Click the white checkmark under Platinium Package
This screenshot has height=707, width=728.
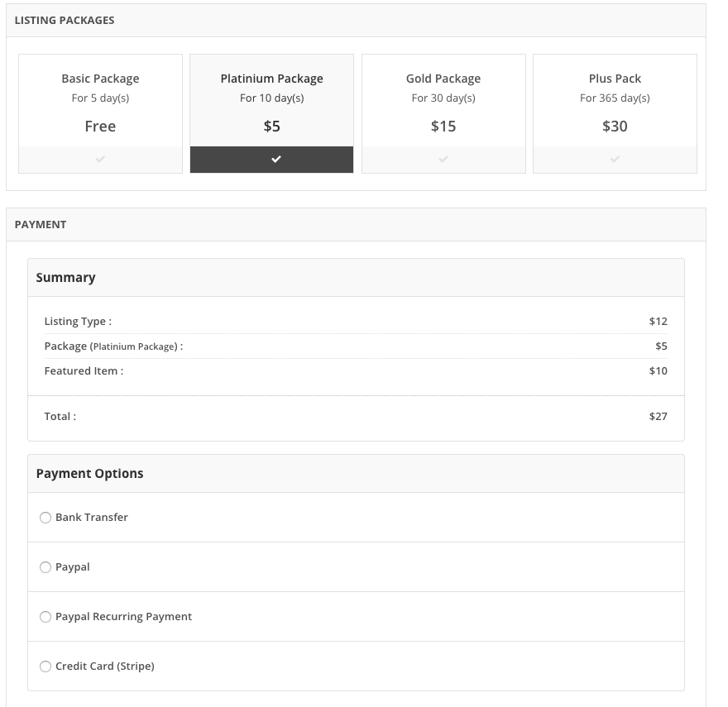(x=276, y=160)
